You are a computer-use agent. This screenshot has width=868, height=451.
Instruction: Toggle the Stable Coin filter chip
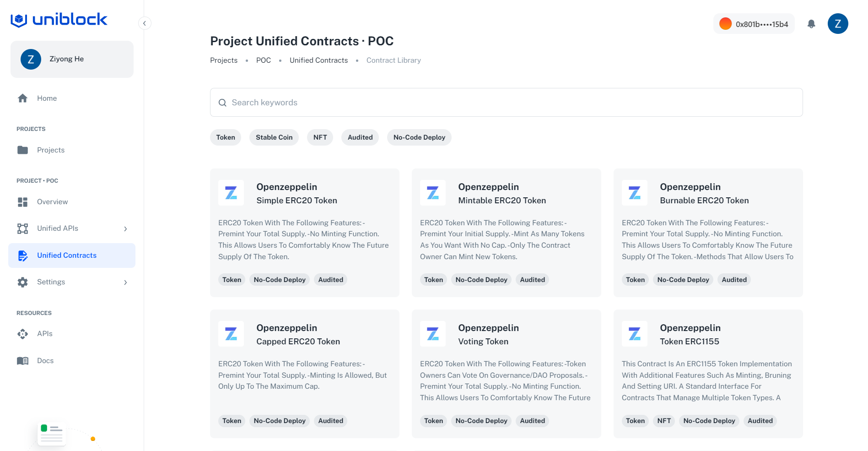point(274,137)
